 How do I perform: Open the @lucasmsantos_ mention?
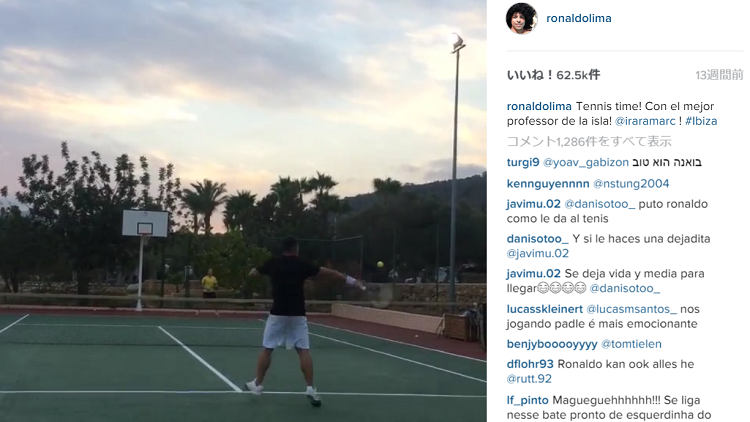click(631, 309)
